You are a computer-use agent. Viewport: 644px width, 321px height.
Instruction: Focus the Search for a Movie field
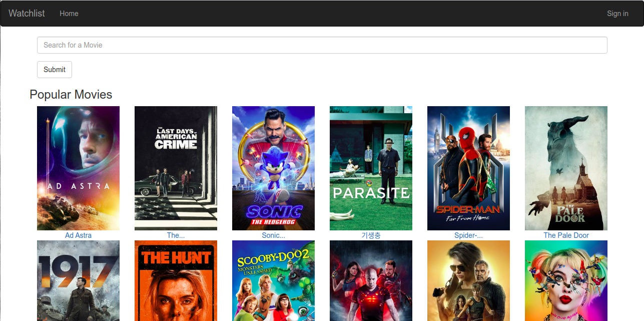tap(322, 45)
